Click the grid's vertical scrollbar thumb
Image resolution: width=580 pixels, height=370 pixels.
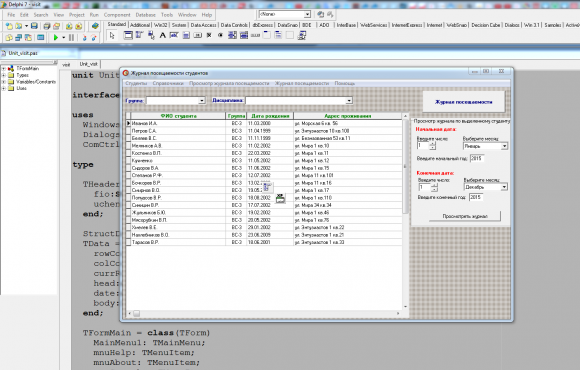(405, 166)
